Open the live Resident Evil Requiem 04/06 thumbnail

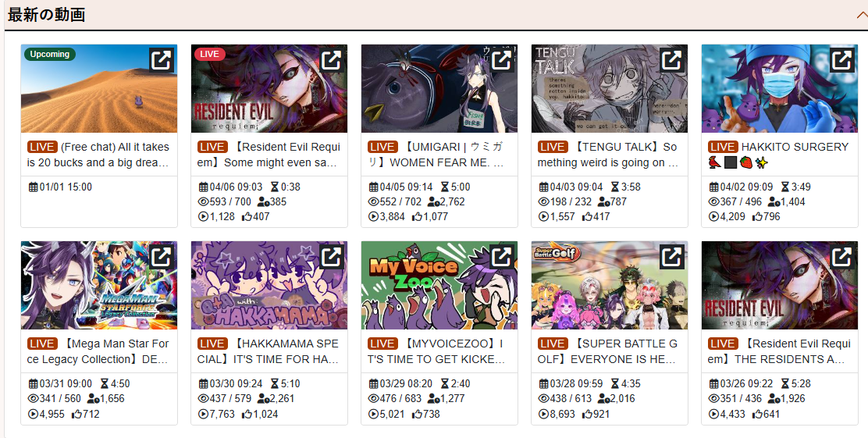[269, 88]
